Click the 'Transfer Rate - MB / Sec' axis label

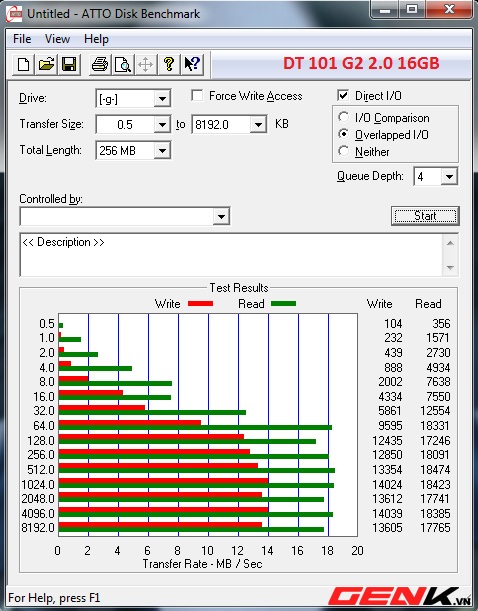click(x=202, y=564)
